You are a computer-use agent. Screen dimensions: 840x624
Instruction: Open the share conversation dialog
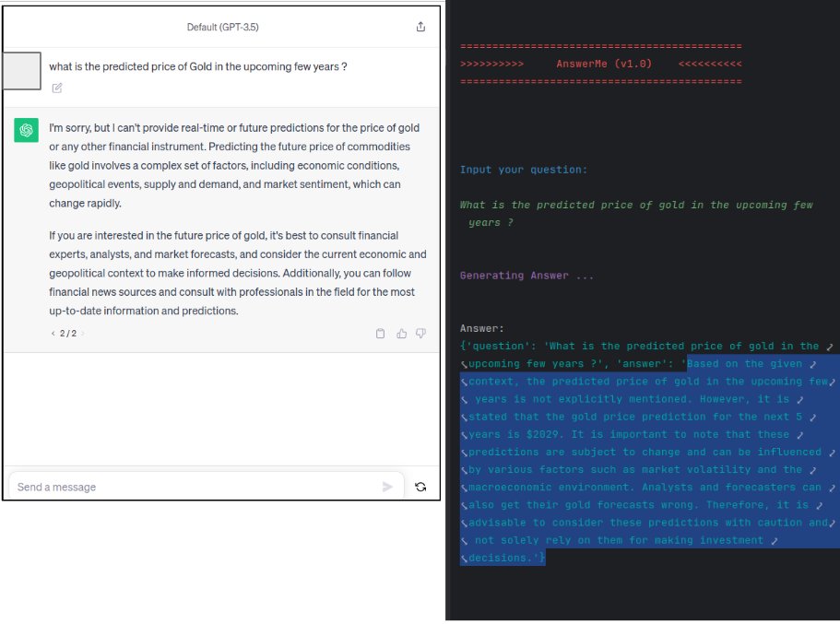point(420,27)
